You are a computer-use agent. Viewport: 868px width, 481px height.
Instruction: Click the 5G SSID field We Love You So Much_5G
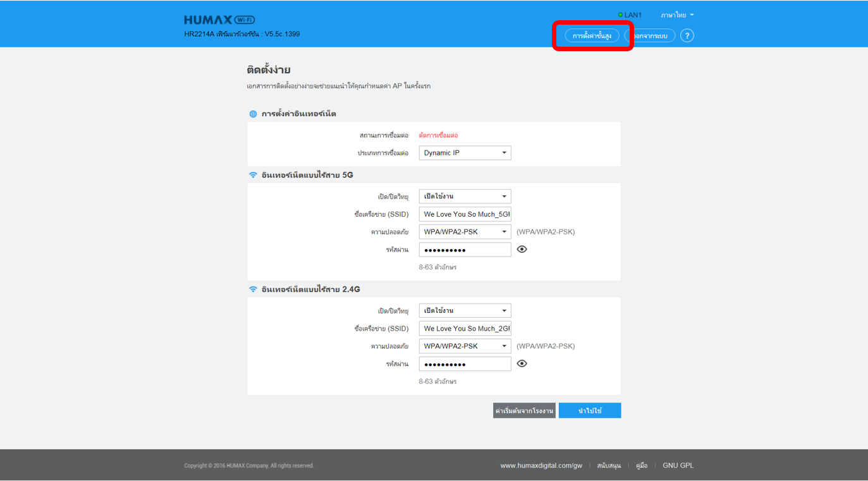coord(465,214)
